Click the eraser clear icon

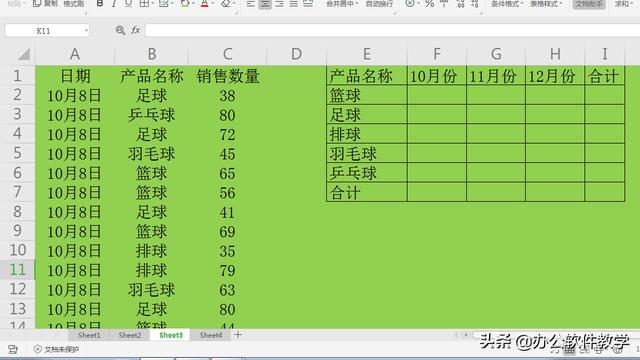[x=225, y=4]
